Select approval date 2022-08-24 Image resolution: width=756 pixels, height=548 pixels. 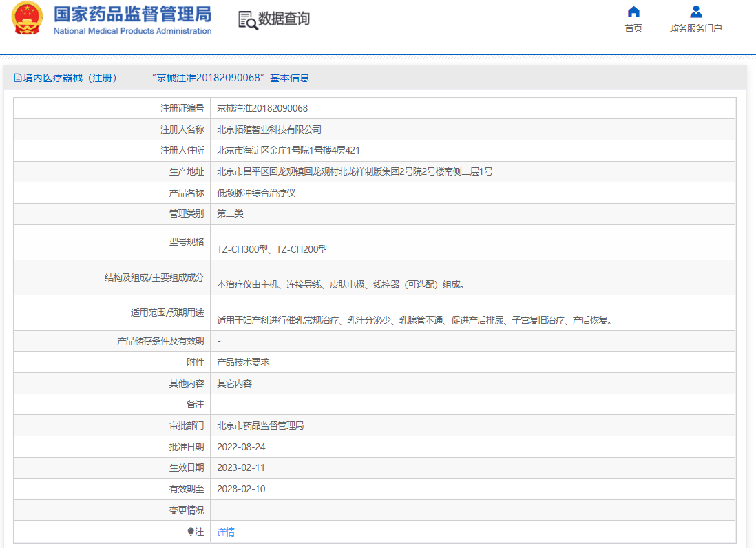pos(241,447)
